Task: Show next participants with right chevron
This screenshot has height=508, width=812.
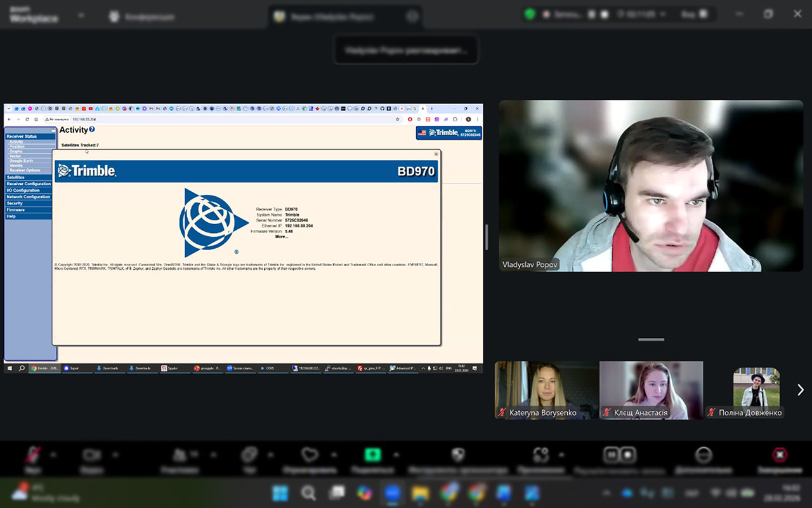Action: tap(800, 390)
